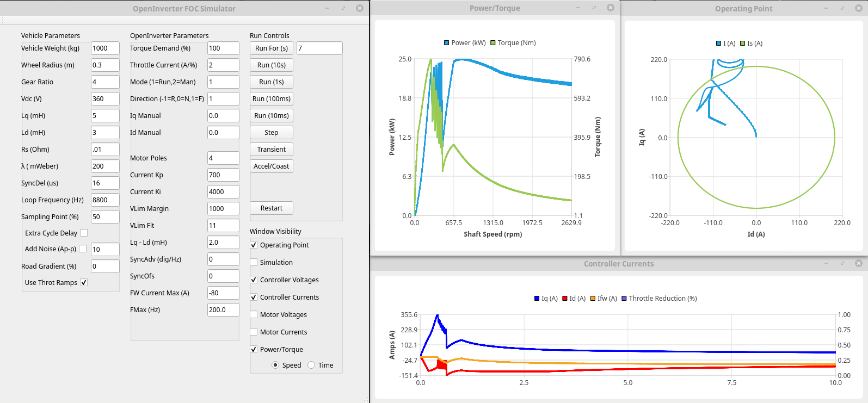Image resolution: width=868 pixels, height=403 pixels.
Task: Click the Transient button
Action: pos(271,150)
